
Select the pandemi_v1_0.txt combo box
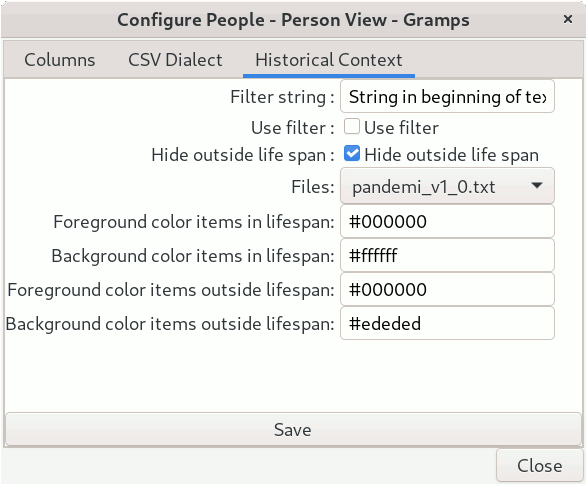point(447,186)
